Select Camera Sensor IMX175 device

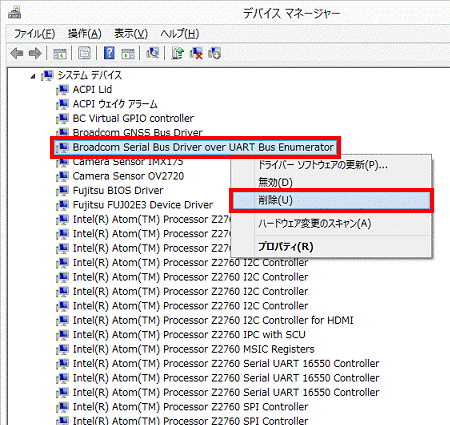pyautogui.click(x=128, y=162)
